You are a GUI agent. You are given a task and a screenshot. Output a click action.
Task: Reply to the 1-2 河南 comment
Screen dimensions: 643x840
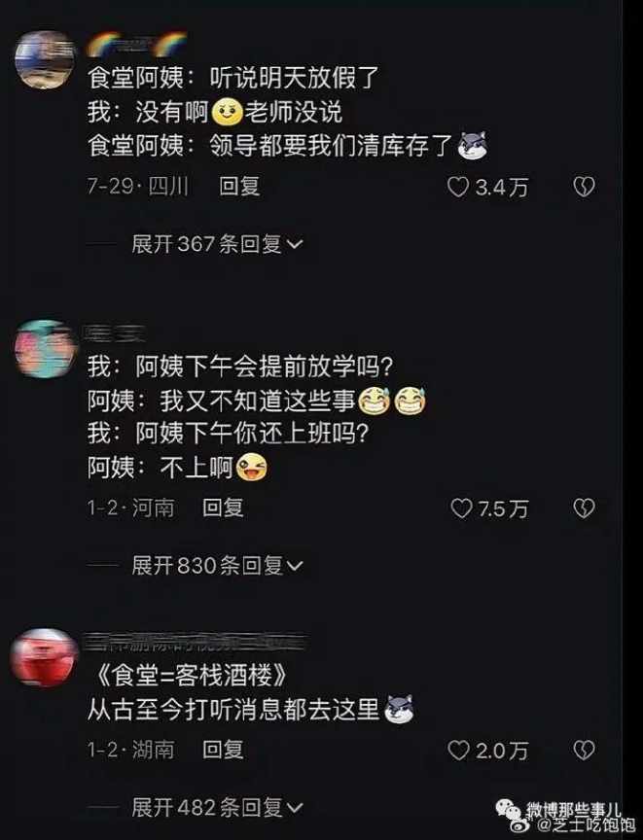tap(223, 507)
